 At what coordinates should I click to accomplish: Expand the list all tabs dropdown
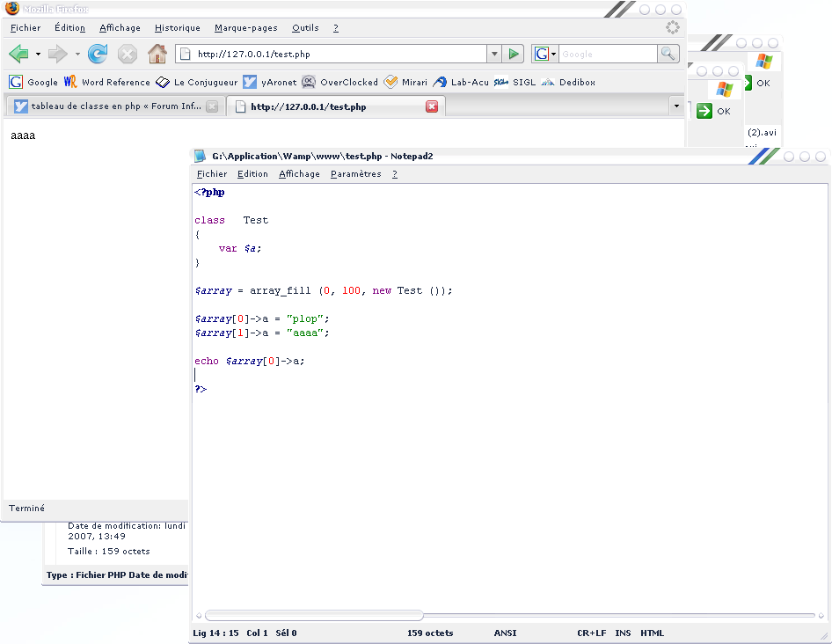[675, 106]
